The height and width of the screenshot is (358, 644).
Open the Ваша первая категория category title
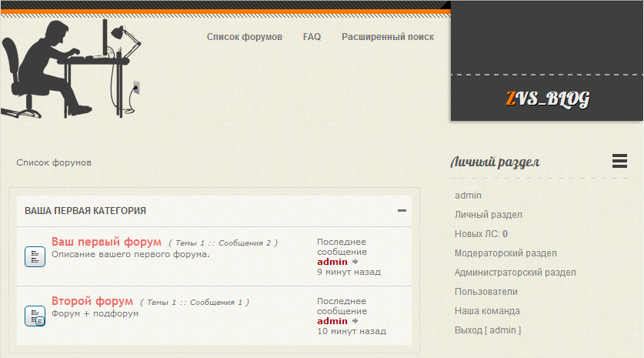85,210
